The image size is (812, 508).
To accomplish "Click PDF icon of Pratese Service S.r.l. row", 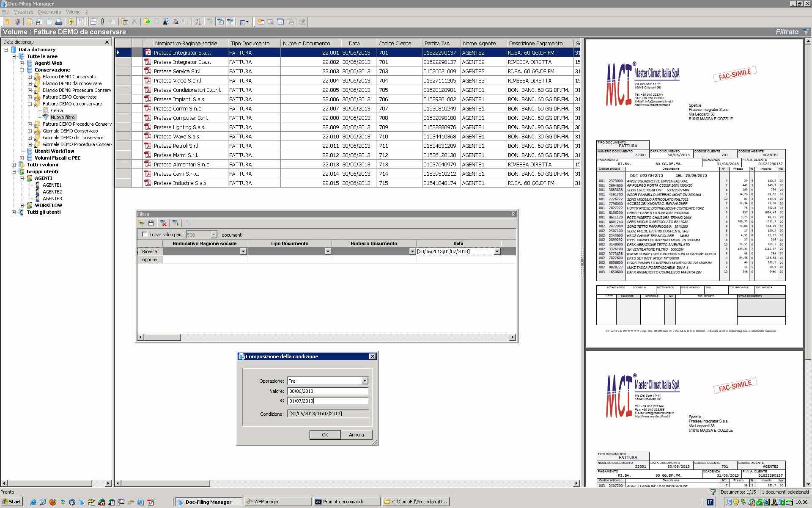I will pyautogui.click(x=148, y=71).
